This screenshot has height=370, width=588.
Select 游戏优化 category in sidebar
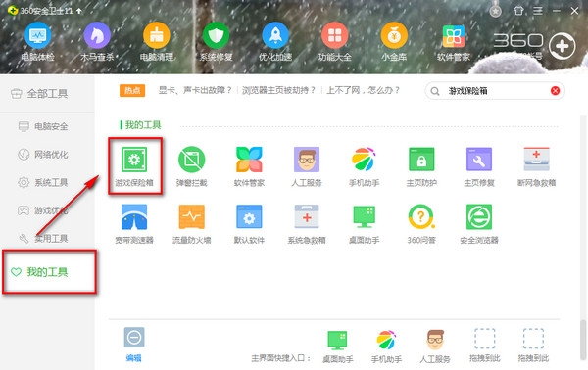47,210
